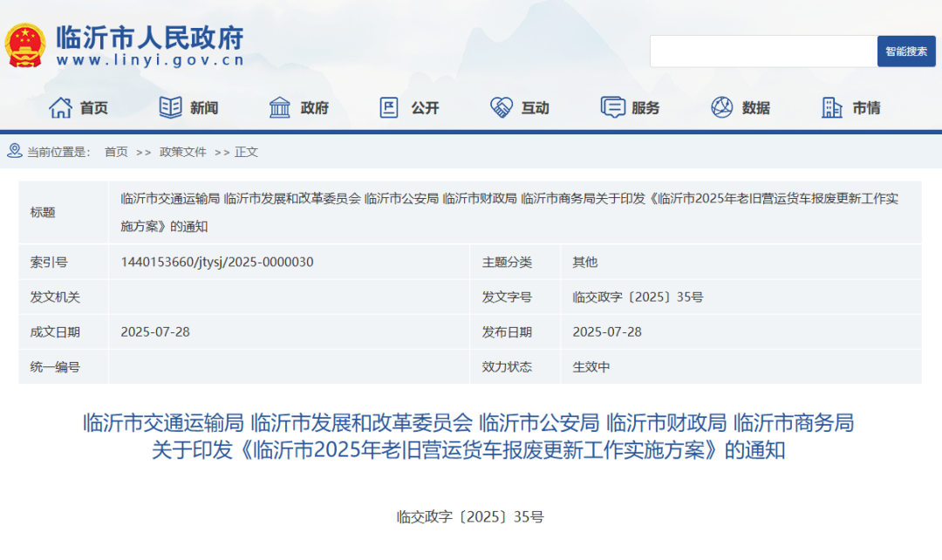This screenshot has height=560, width=942.
Task: Click the home icon beside 首页
Action: pos(60,107)
